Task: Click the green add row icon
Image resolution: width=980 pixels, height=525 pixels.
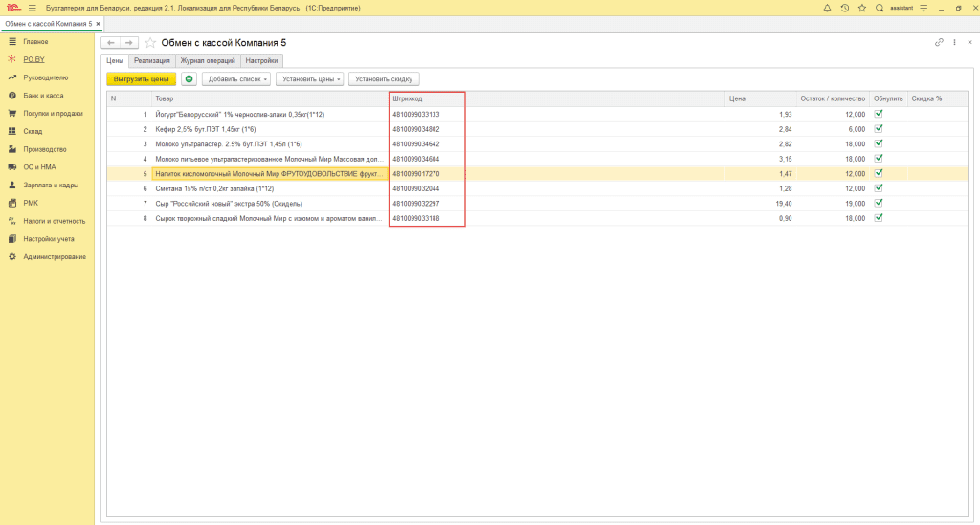Action: point(189,79)
